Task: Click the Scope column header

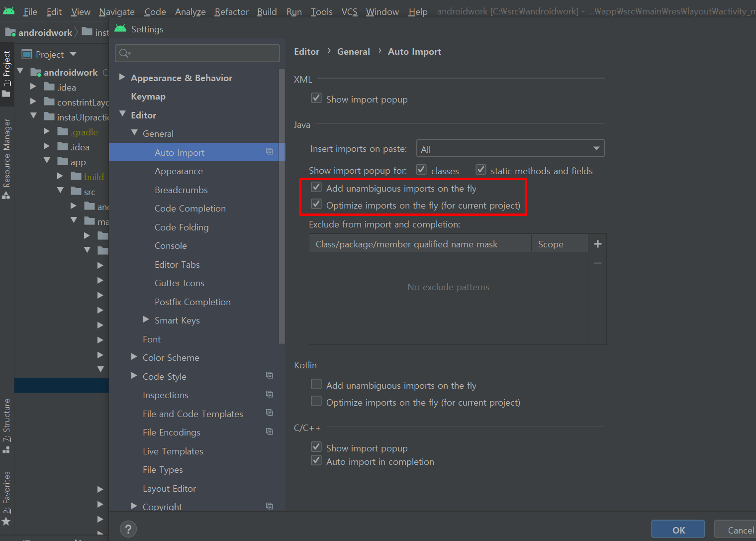Action: pyautogui.click(x=560, y=244)
